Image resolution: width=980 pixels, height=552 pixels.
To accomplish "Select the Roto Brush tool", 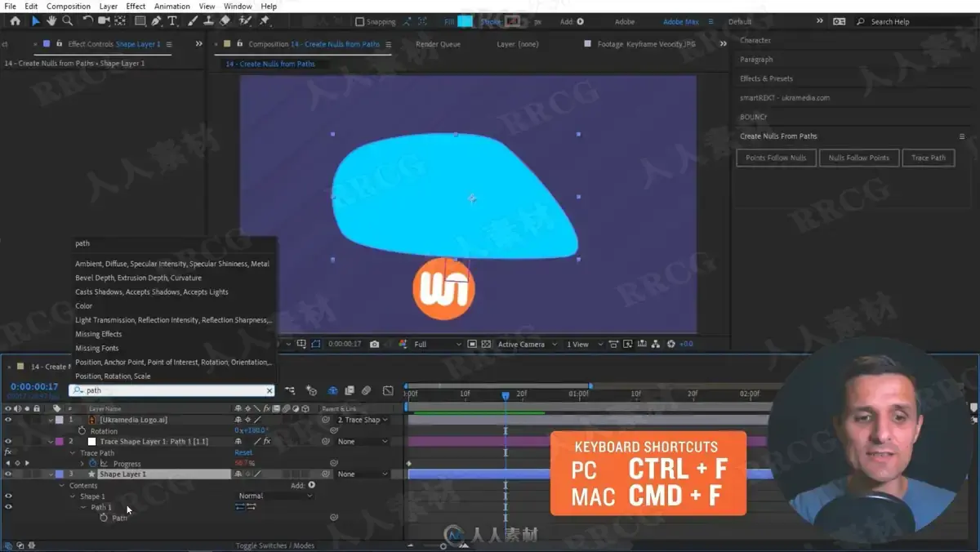I will pyautogui.click(x=245, y=21).
